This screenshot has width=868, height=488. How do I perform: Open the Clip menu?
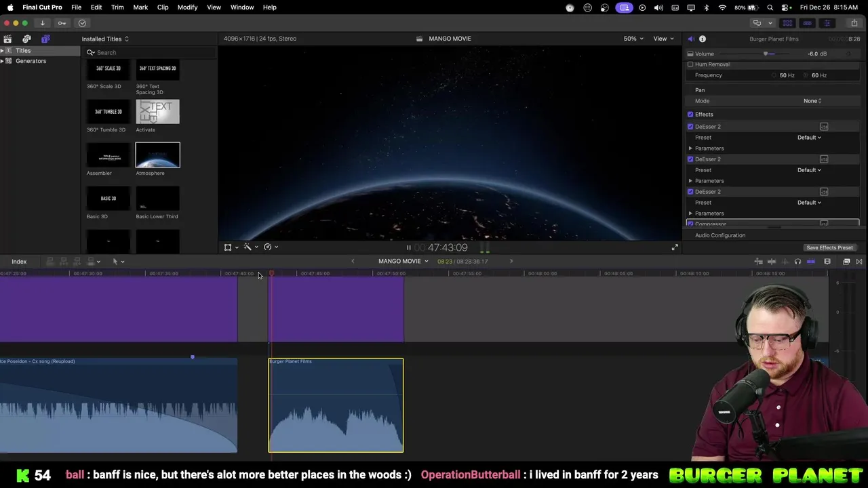(x=163, y=7)
